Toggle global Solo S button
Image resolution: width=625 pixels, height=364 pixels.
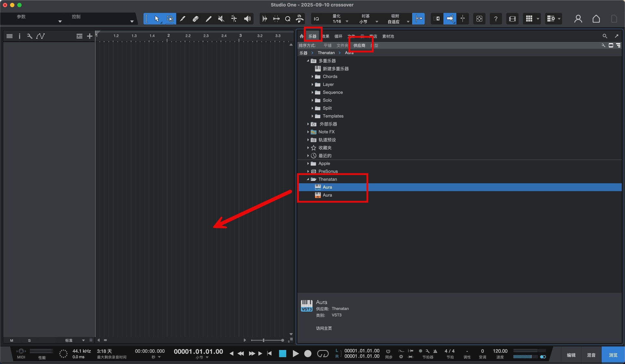(29, 341)
